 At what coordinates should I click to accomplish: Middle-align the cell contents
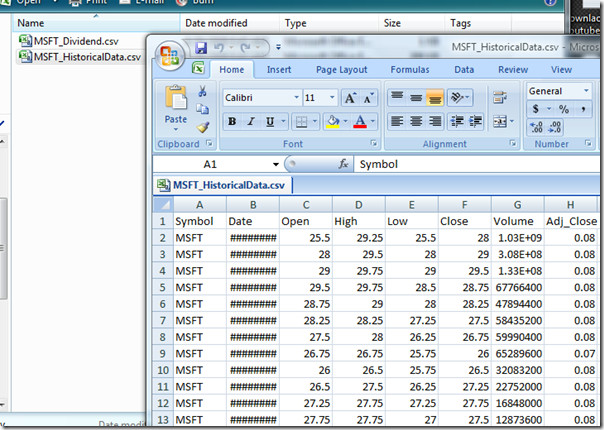coord(416,97)
